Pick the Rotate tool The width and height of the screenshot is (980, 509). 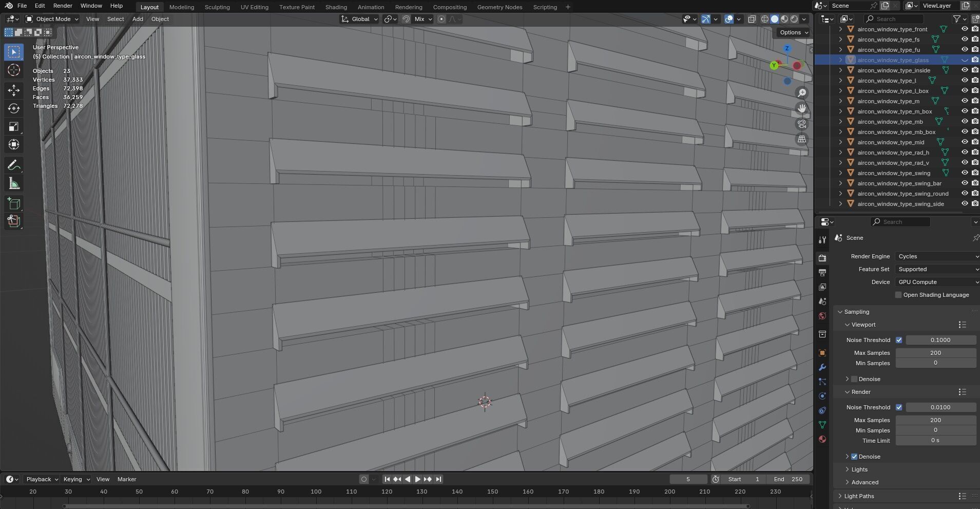pos(14,109)
